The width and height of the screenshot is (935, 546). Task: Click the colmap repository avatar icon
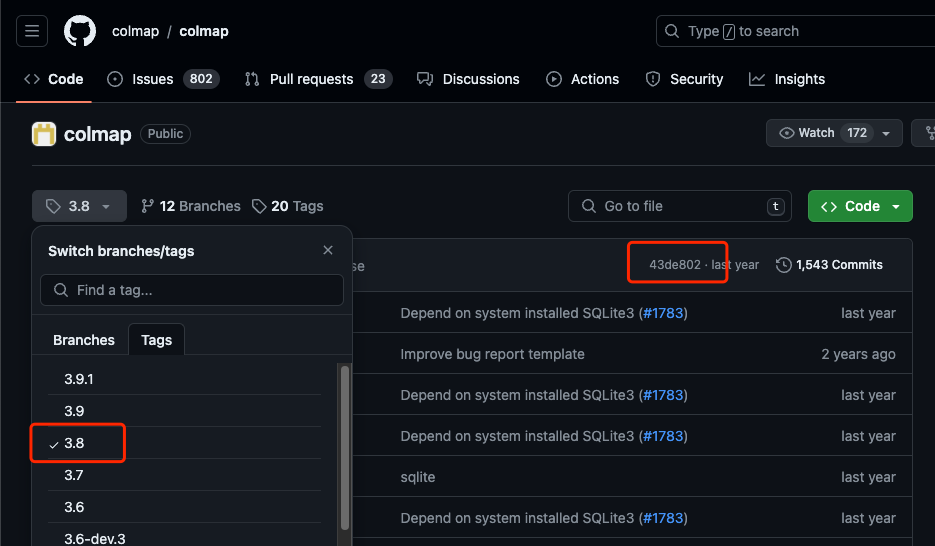coord(44,134)
